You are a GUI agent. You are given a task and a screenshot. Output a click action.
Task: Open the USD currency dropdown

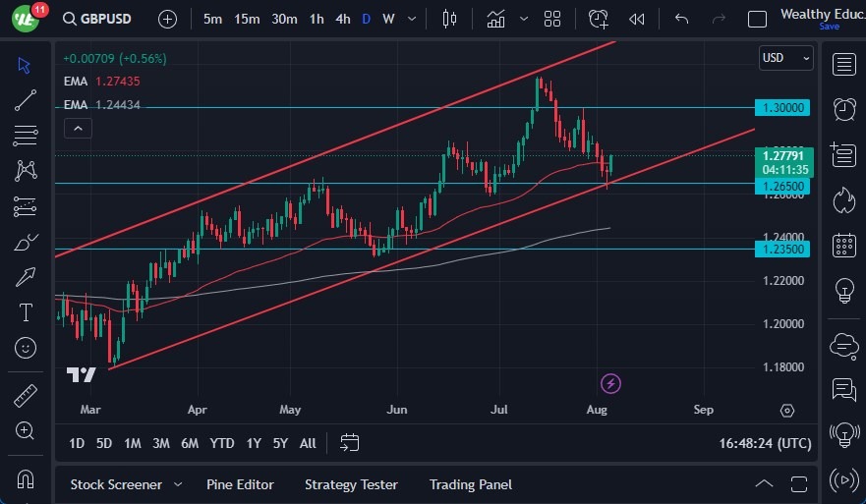[x=786, y=58]
